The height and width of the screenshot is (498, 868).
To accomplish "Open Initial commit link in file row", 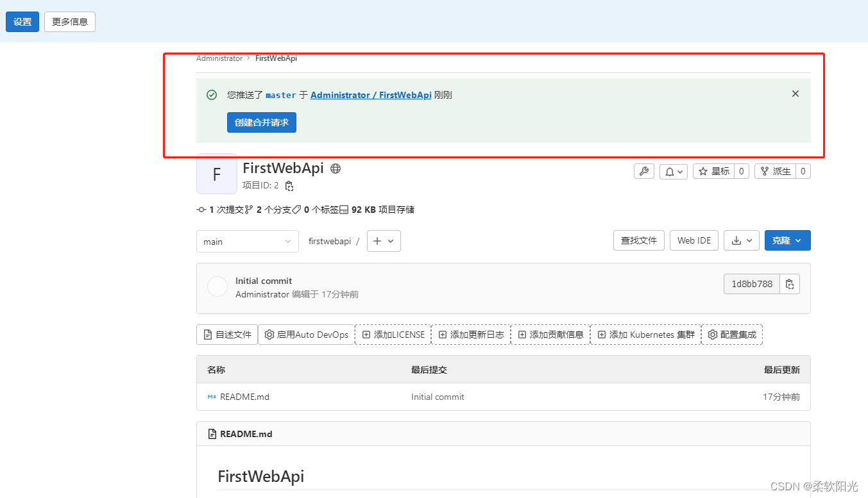I will [x=438, y=397].
